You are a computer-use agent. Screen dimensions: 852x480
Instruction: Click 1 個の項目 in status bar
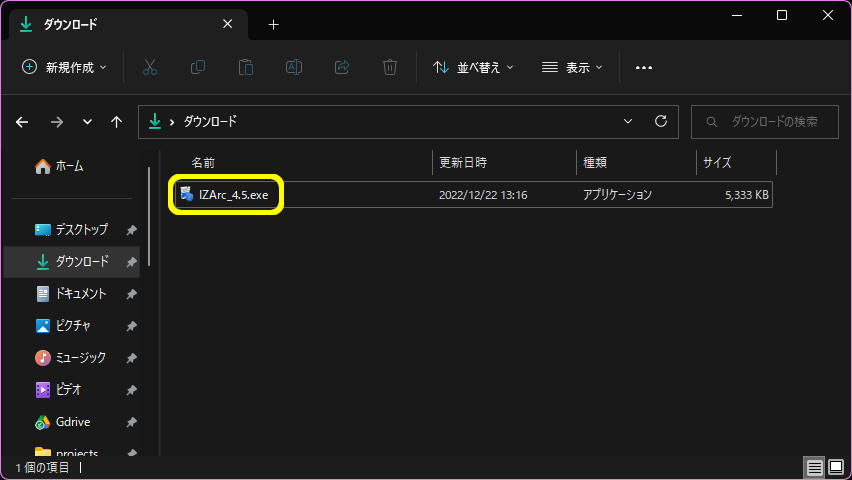(x=42, y=467)
